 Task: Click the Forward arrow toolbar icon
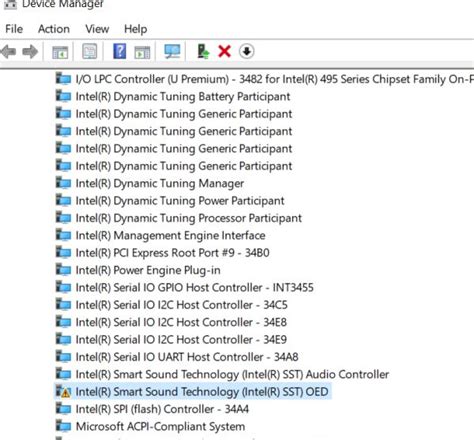click(30, 52)
